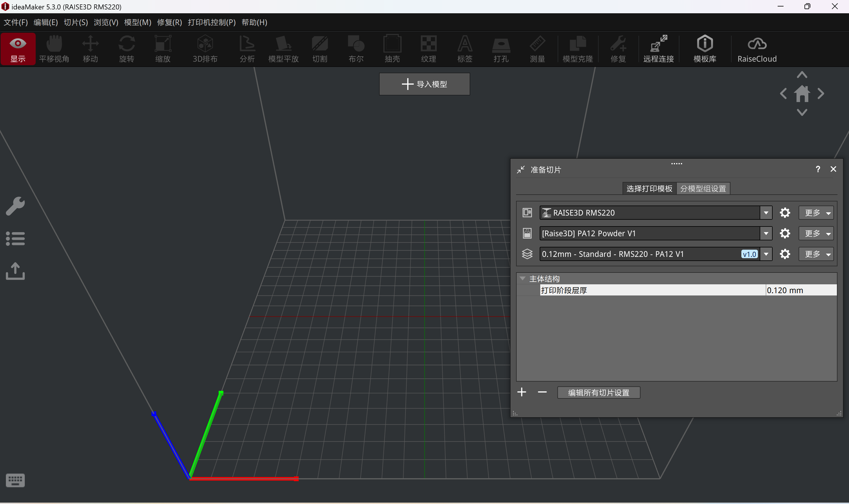Open the 修复 repair tool in toolbar
Viewport: 849px width, 504px height.
(x=618, y=49)
